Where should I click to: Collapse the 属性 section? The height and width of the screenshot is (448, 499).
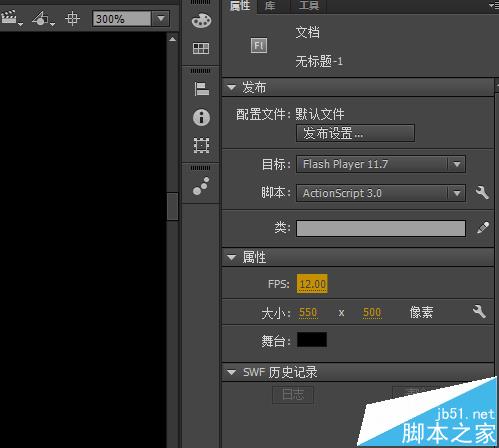click(231, 257)
